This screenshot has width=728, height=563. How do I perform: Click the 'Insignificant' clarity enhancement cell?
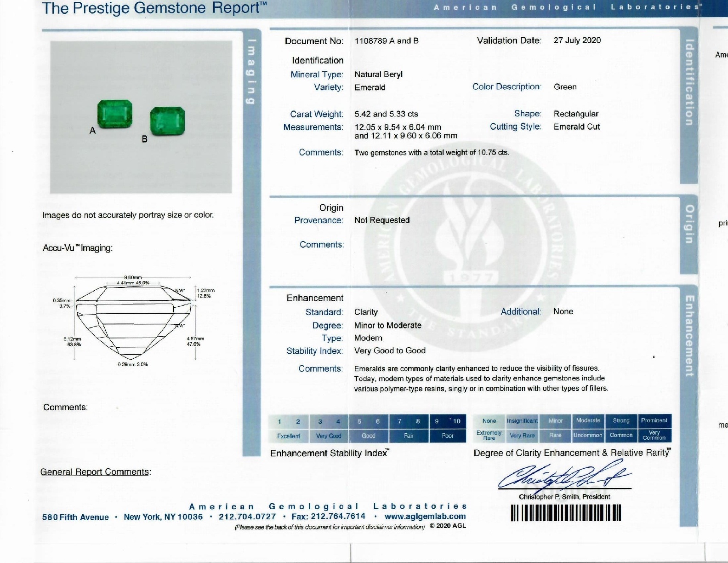pyautogui.click(x=522, y=421)
